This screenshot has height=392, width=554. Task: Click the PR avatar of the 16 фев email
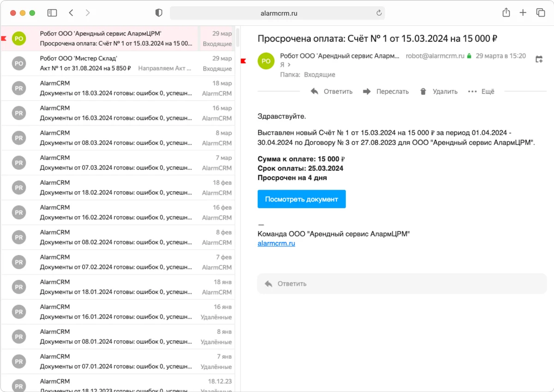(19, 213)
